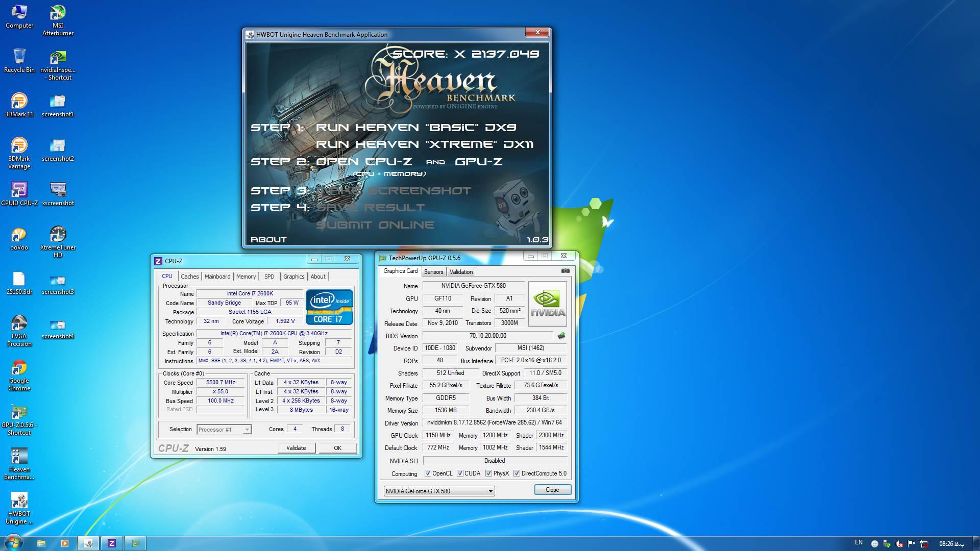Switch to CPU-Z Memory tab
Screen dimensions: 980x551
pyautogui.click(x=246, y=277)
